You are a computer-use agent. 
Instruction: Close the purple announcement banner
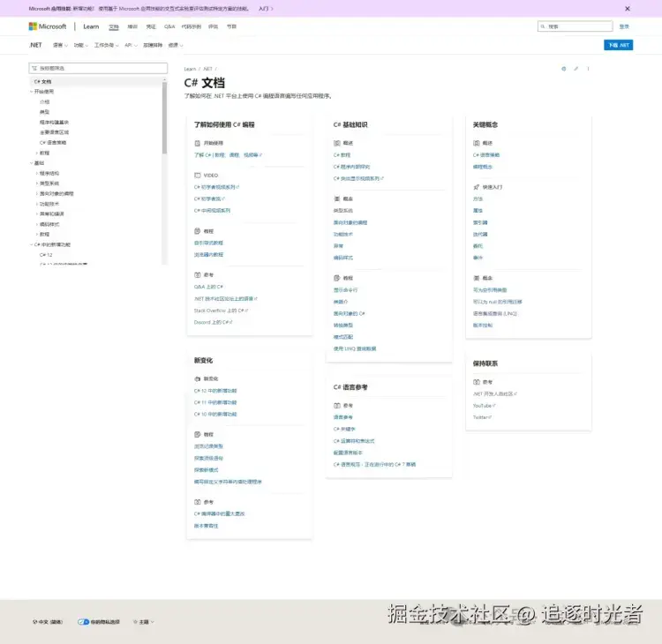click(627, 9)
